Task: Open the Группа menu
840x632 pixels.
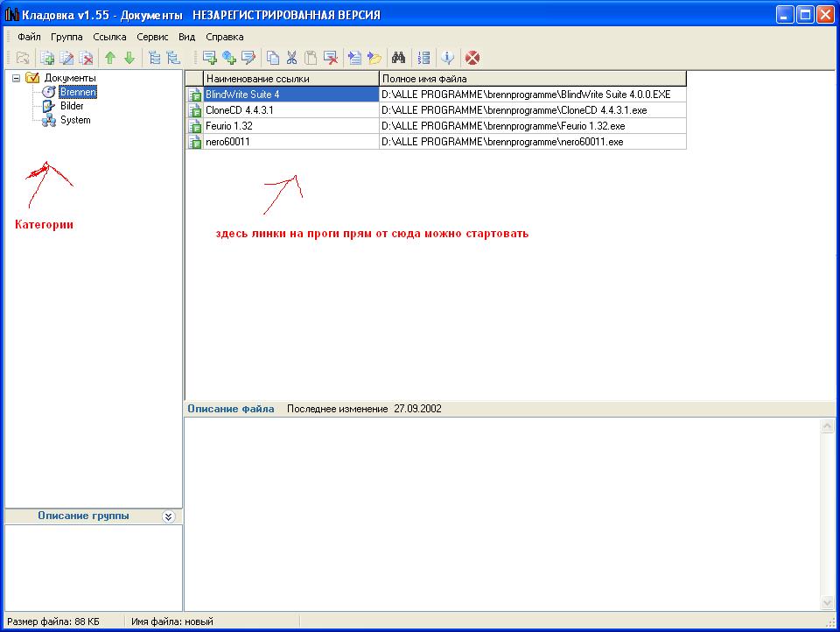Action: click(66, 37)
